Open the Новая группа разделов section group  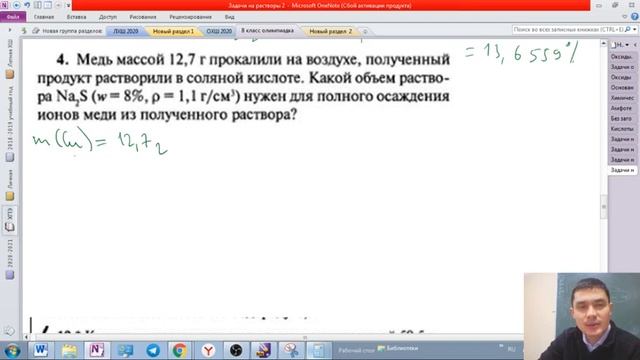(x=68, y=31)
